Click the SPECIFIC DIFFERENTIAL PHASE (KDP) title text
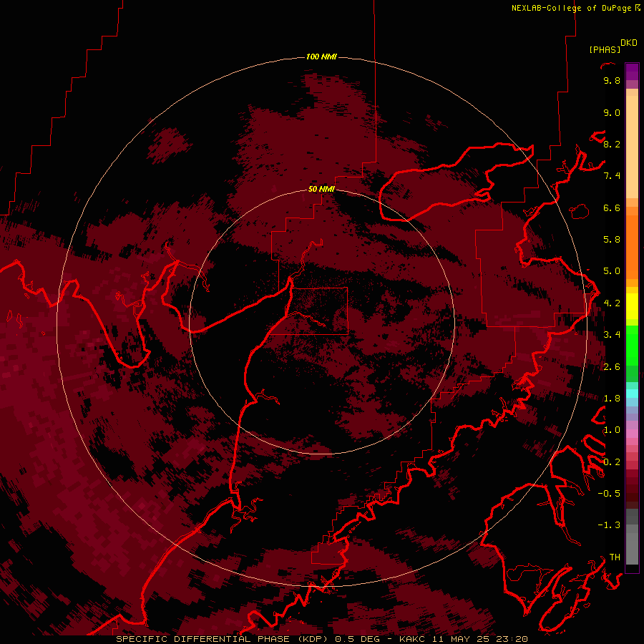The width and height of the screenshot is (644, 644). (x=223, y=639)
